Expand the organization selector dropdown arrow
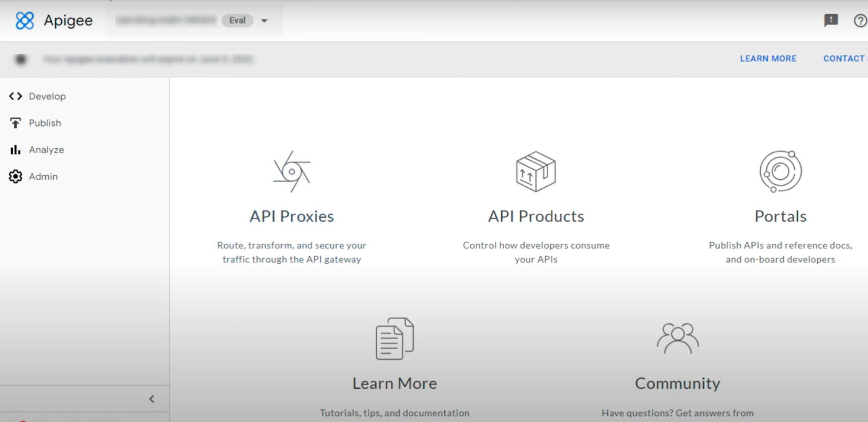Image resolution: width=868 pixels, height=422 pixels. pyautogui.click(x=265, y=21)
